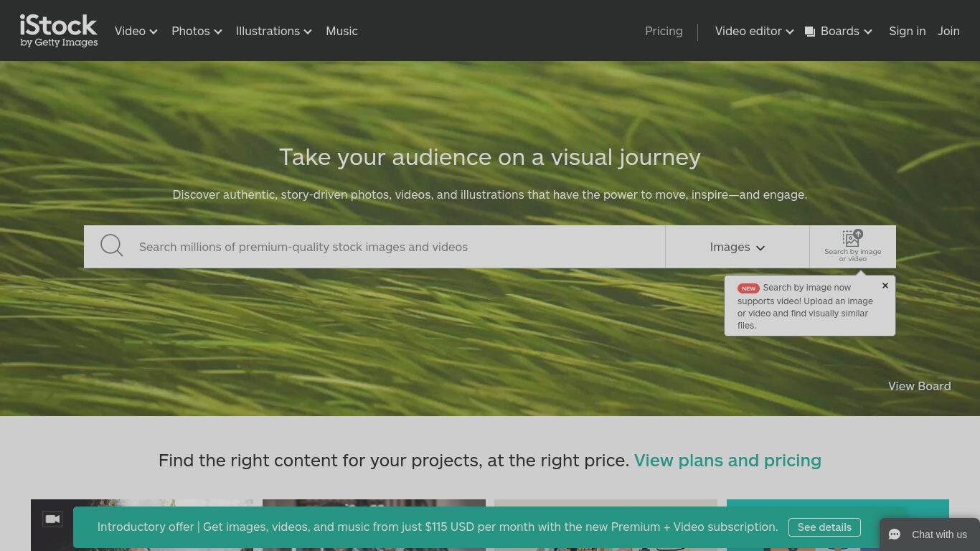Open the Music menu item

pos(341,31)
